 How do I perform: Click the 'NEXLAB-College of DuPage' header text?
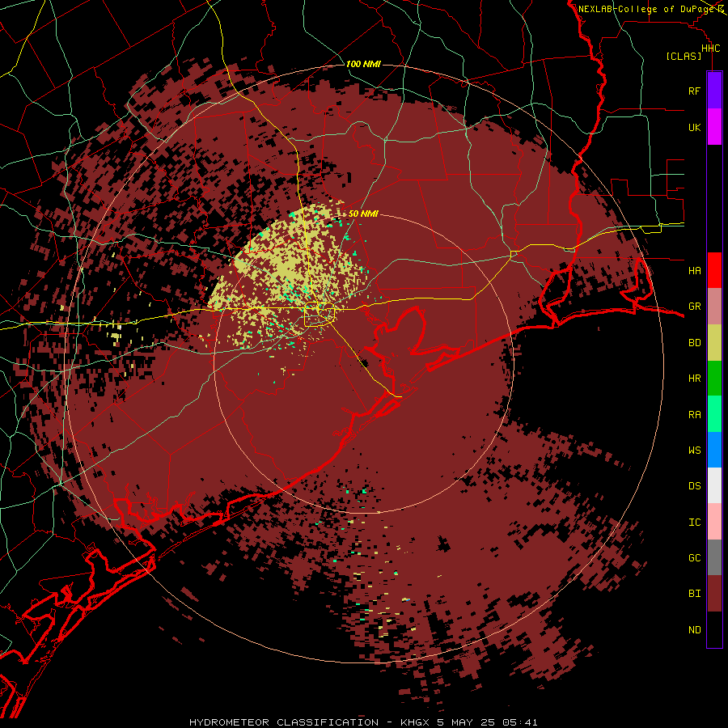pyautogui.click(x=648, y=9)
